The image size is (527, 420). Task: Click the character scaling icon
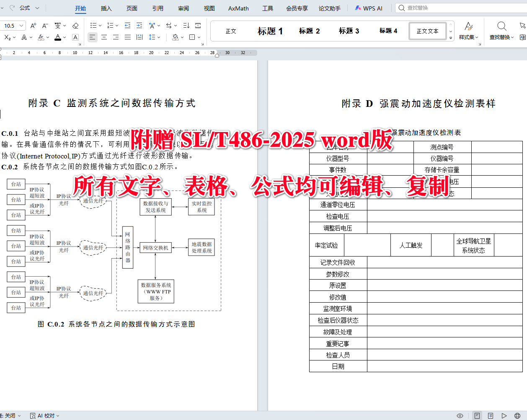point(152,26)
